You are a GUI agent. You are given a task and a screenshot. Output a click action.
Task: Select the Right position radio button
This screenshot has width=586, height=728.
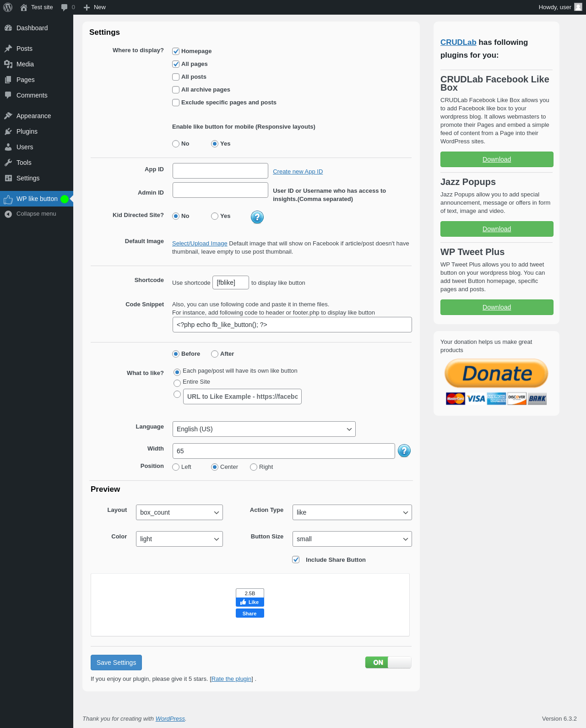[254, 467]
